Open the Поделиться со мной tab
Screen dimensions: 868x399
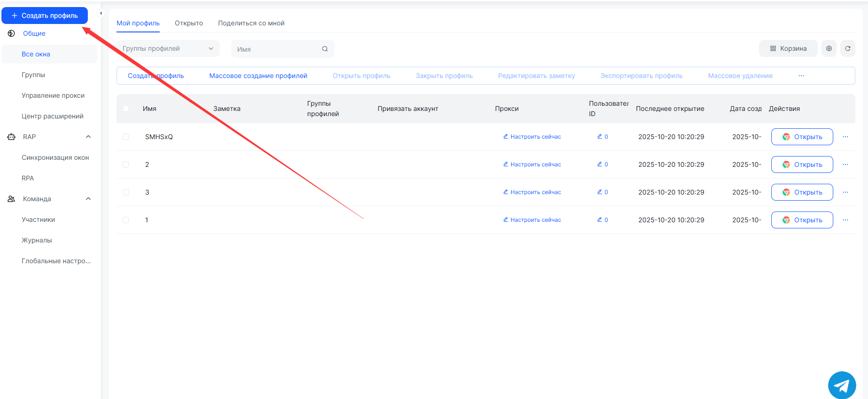(251, 23)
